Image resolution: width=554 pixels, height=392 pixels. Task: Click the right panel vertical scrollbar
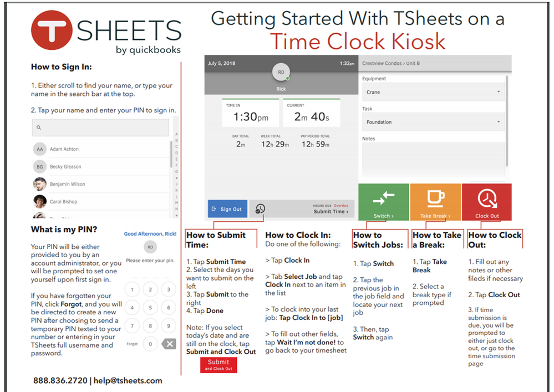[507, 121]
